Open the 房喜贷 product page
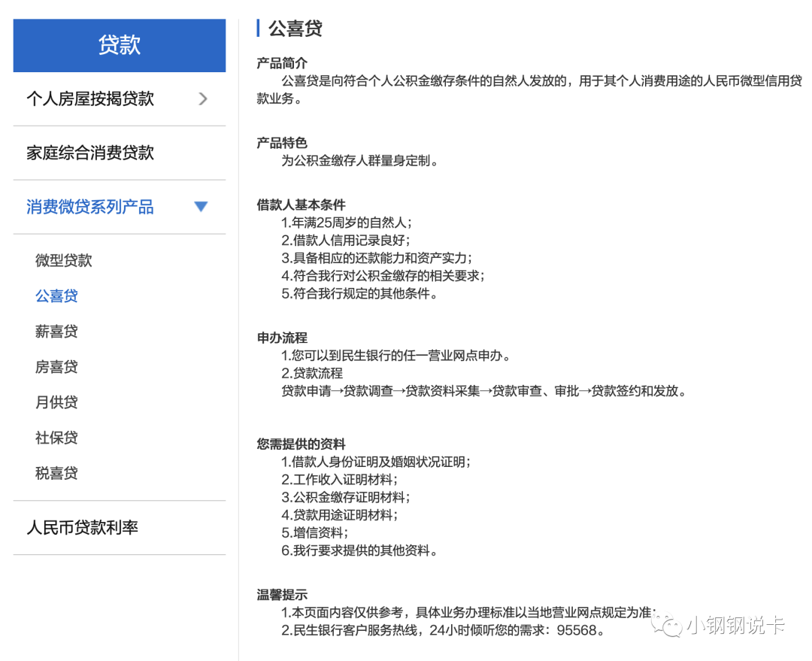This screenshot has height=661, width=812. coord(56,366)
